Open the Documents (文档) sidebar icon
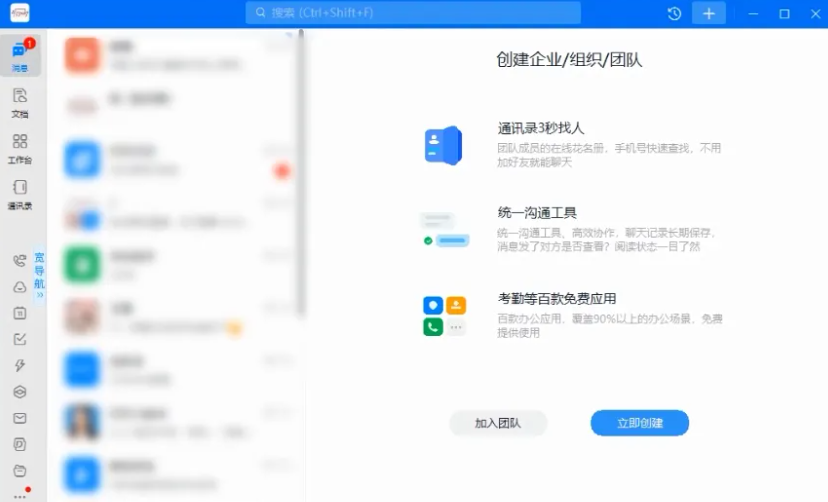The image size is (828, 502). [x=20, y=102]
